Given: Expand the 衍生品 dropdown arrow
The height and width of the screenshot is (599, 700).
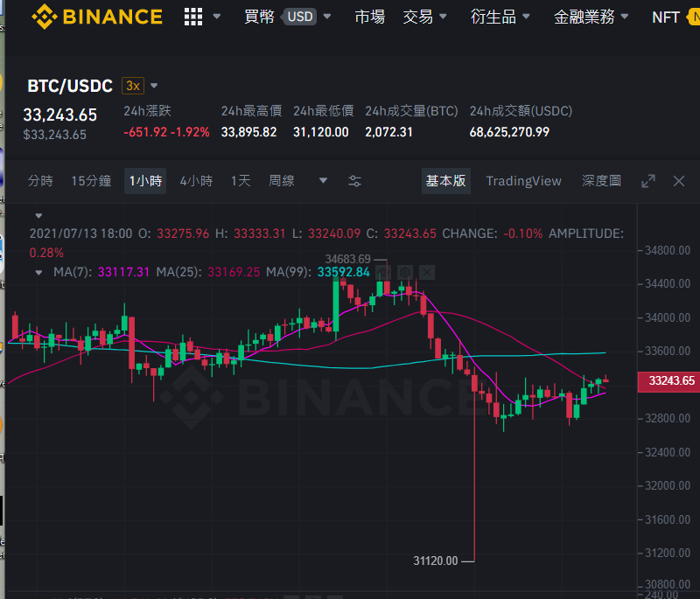Looking at the screenshot, I should (526, 17).
